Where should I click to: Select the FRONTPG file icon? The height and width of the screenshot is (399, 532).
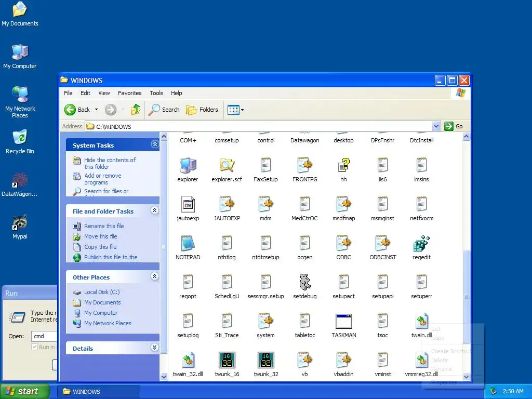coord(304,165)
